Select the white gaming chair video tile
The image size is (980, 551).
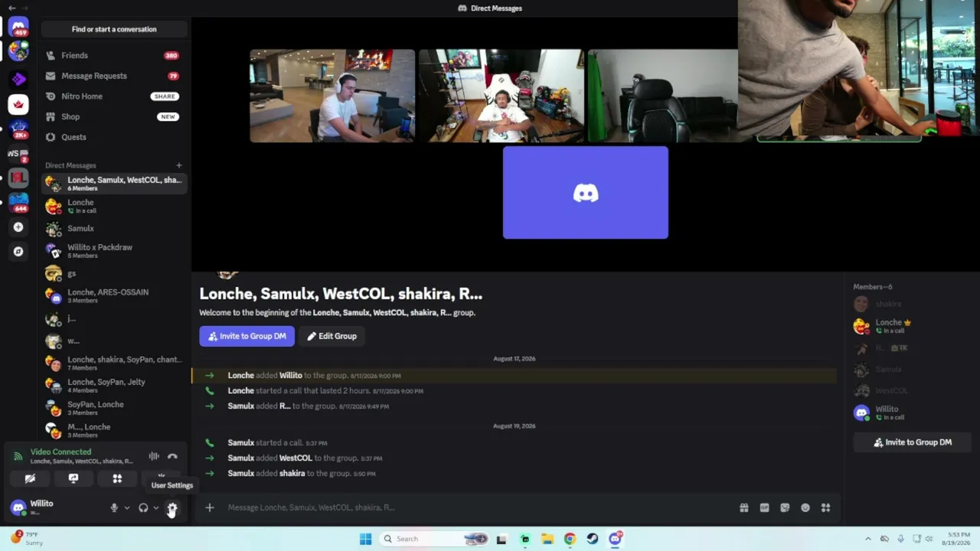(501, 96)
